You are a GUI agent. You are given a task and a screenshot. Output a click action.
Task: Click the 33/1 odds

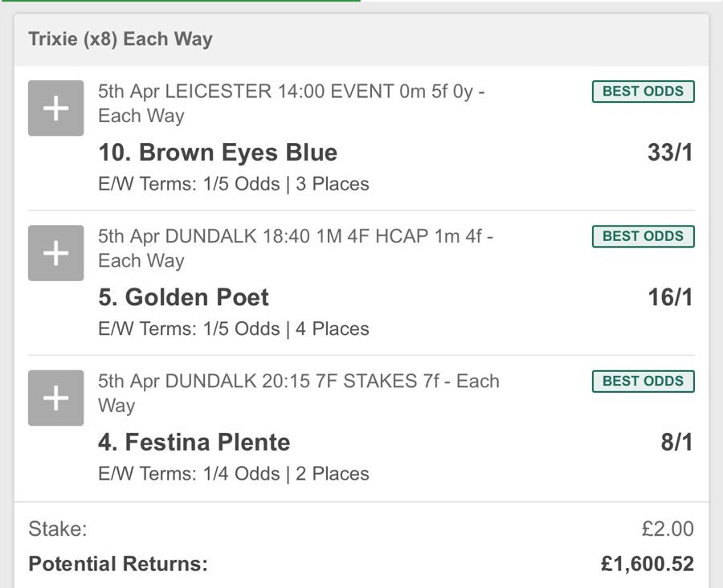(x=670, y=153)
